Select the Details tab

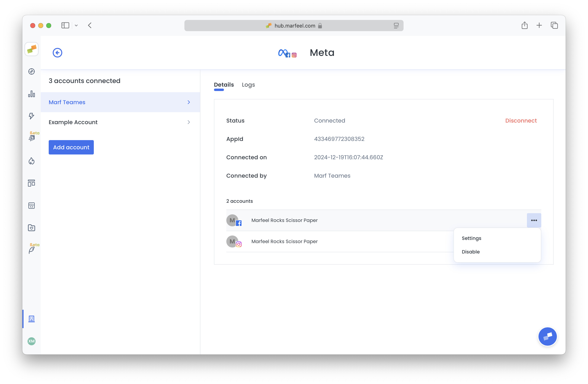pyautogui.click(x=224, y=84)
